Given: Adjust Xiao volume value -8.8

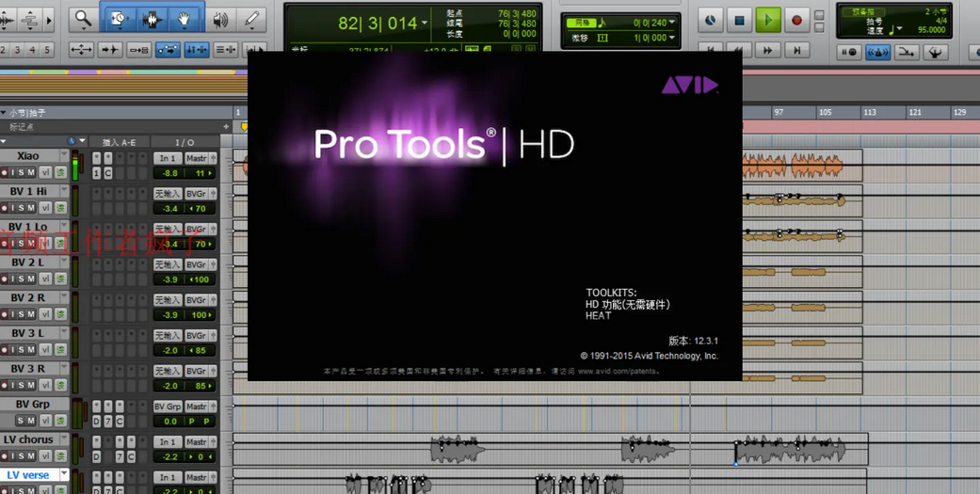Looking at the screenshot, I should (x=169, y=173).
